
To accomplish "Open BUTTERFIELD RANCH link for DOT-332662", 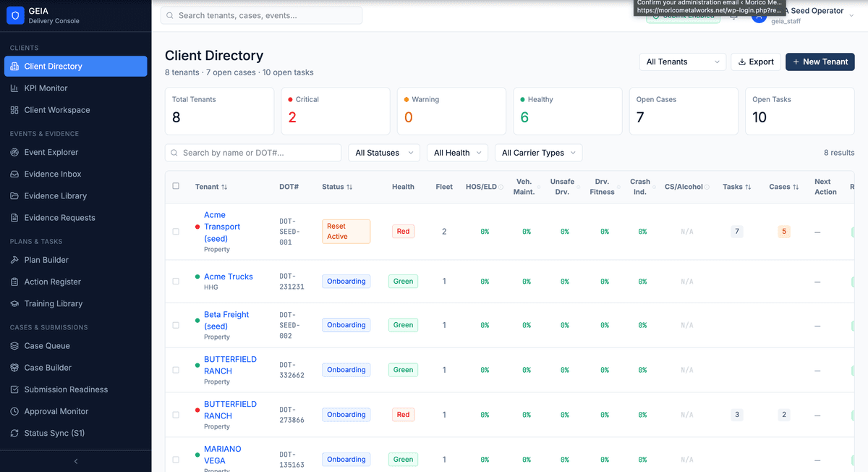I will coord(230,365).
